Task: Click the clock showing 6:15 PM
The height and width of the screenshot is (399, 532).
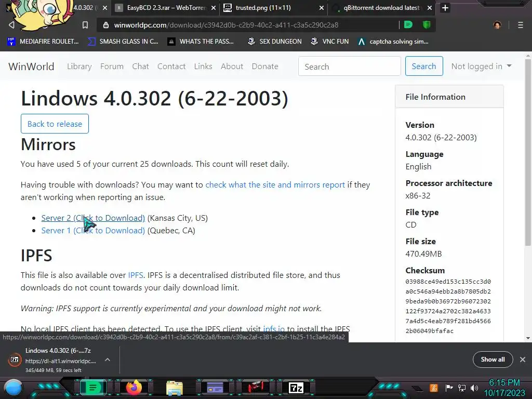Action: point(504,383)
